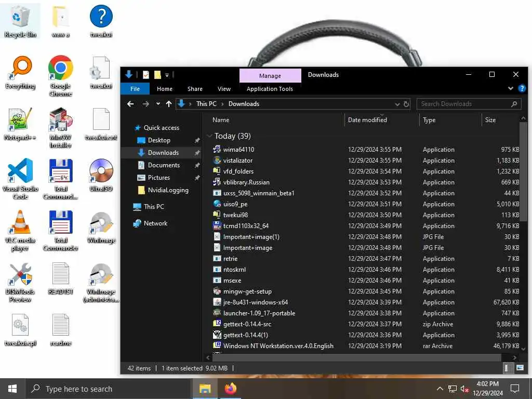Click the Properties quick access toolbar icon

pyautogui.click(x=146, y=75)
